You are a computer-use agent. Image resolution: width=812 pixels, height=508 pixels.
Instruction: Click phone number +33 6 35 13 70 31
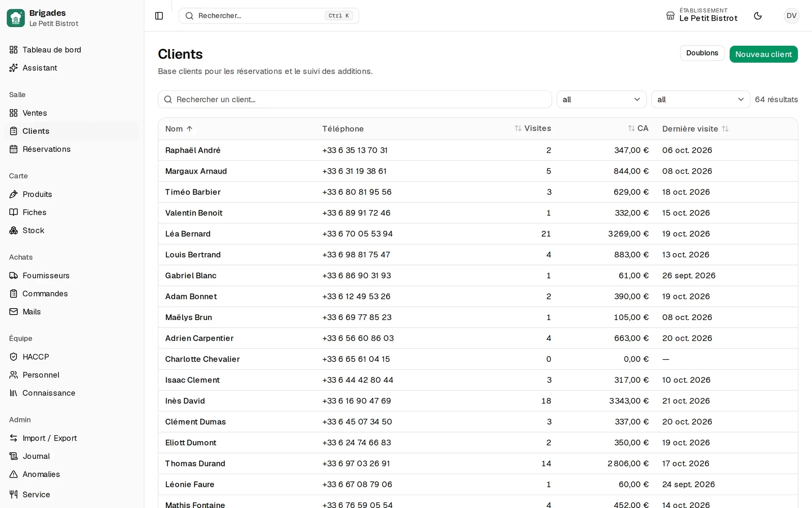click(355, 150)
